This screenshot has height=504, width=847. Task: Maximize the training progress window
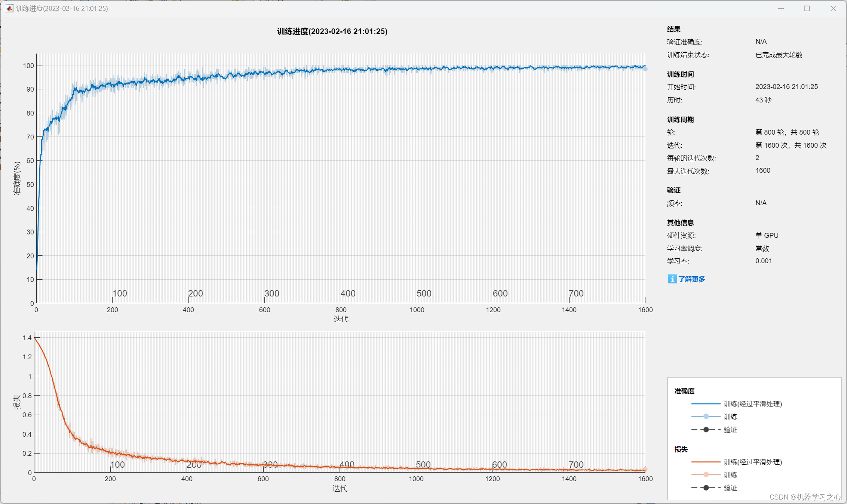pos(807,8)
